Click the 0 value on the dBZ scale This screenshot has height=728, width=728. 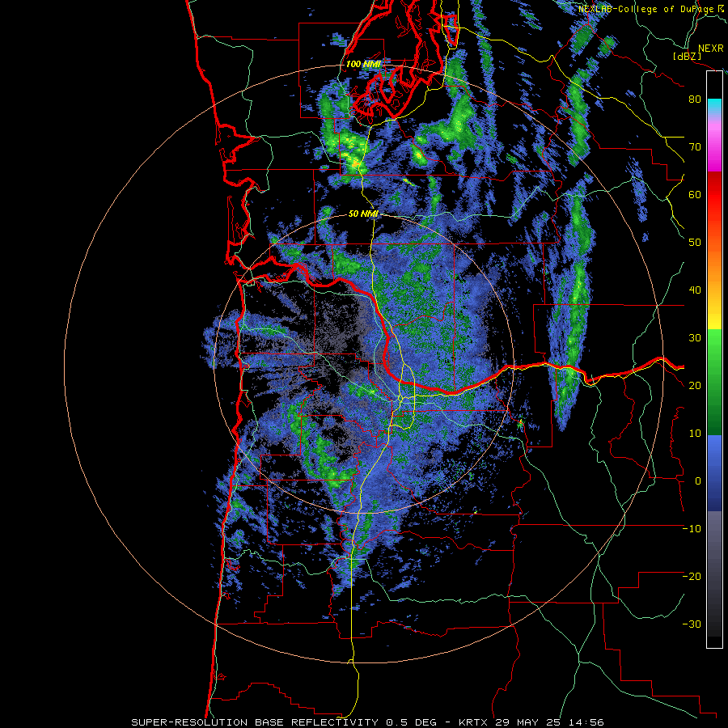[x=698, y=481]
